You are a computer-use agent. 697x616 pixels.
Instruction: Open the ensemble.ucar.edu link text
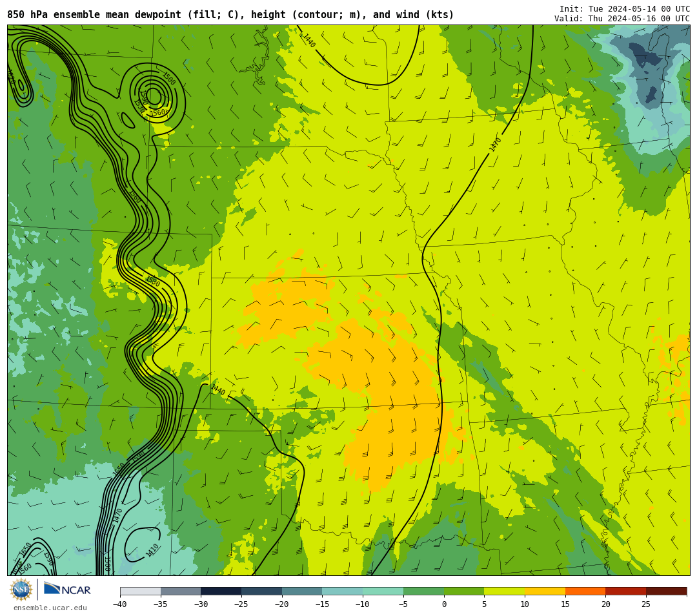[50, 608]
